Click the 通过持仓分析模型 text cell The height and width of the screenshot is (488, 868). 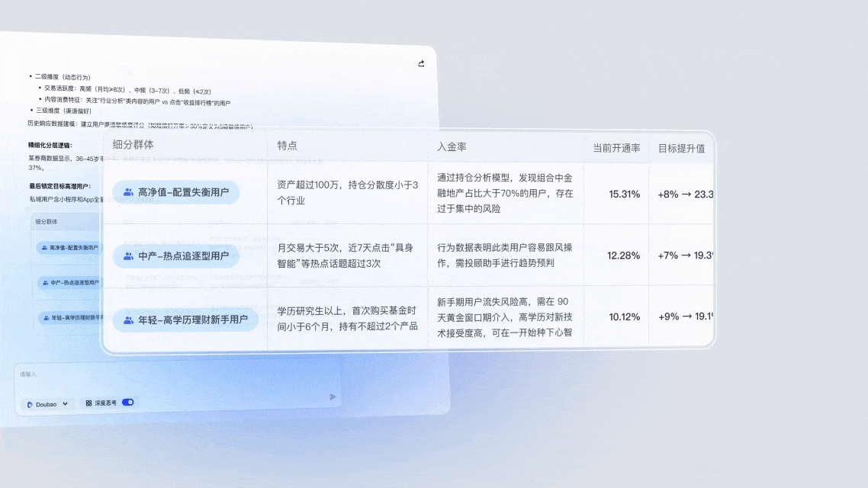pos(505,193)
